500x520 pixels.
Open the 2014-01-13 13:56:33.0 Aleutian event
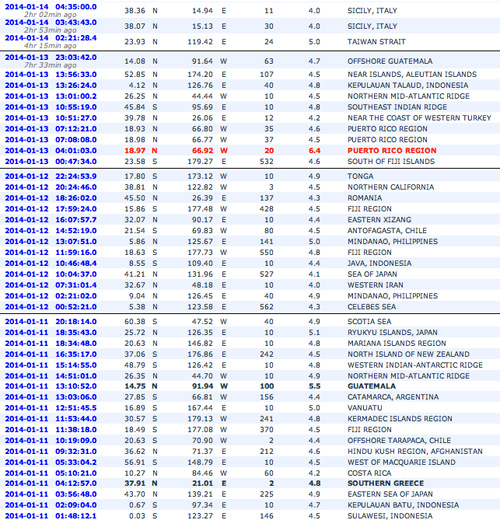51,75
